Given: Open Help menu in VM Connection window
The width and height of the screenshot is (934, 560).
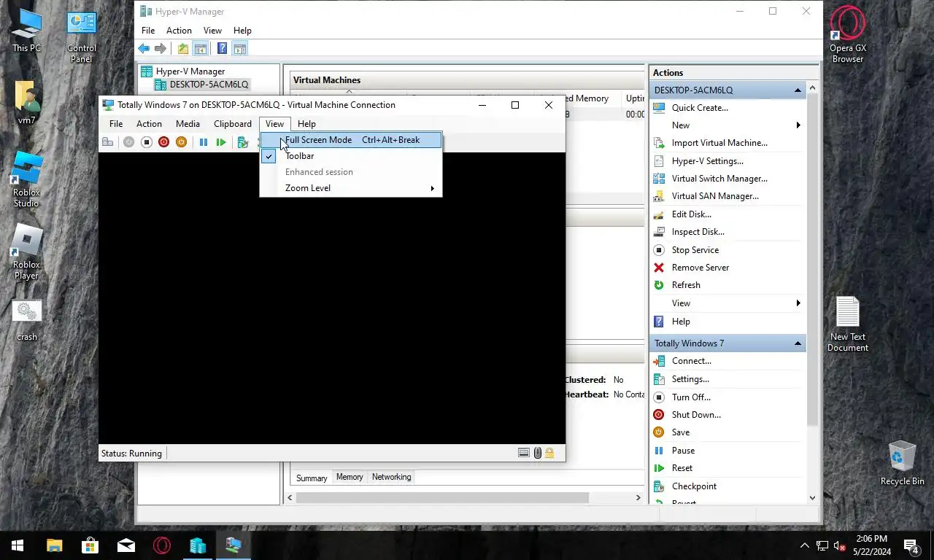Looking at the screenshot, I should [306, 124].
